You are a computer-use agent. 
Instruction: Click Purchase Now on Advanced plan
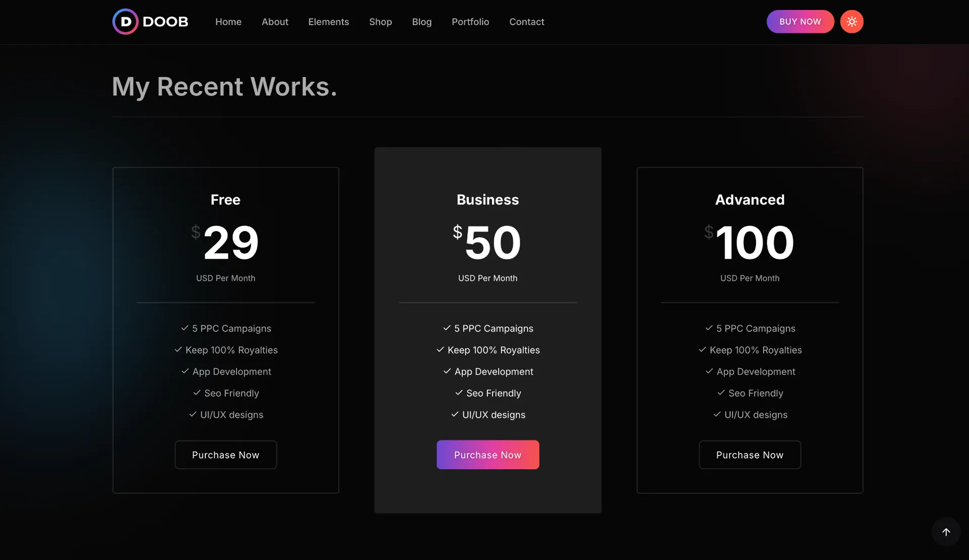click(749, 455)
